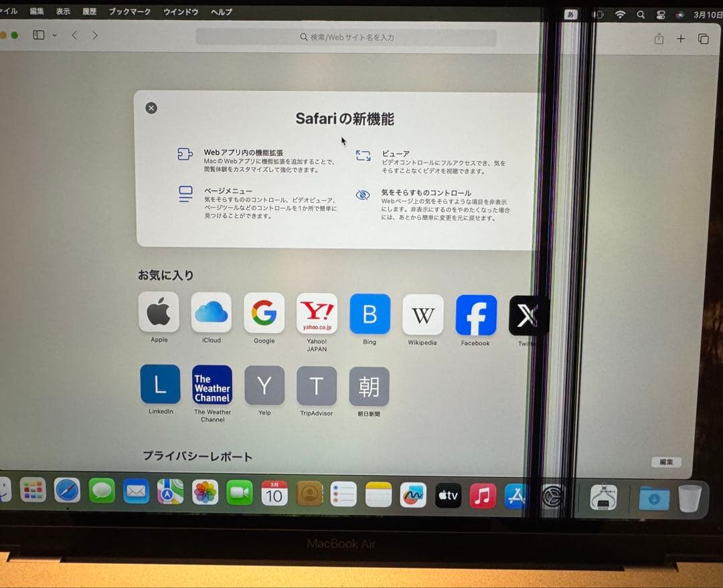Viewport: 723px width, 588px height.
Task: Click the お気に入り heading
Action: 166,275
